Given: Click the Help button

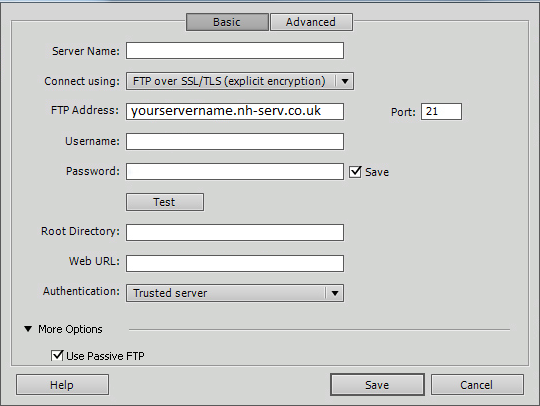Looking at the screenshot, I should coord(62,385).
